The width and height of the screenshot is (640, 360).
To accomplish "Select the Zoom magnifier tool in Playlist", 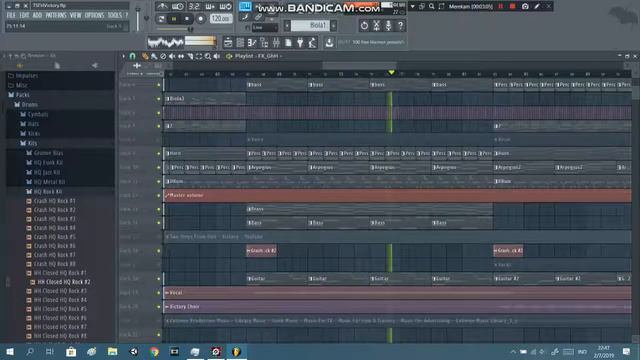I will pos(208,56).
